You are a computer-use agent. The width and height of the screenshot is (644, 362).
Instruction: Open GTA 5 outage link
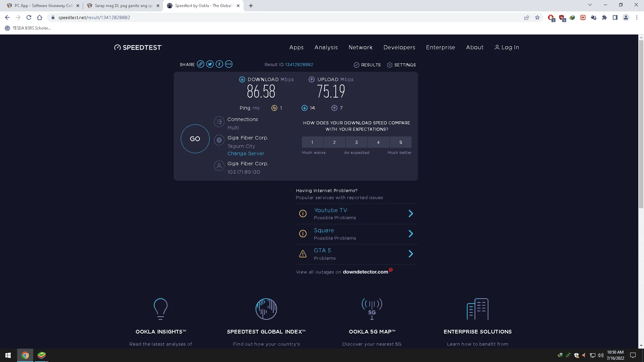pos(323,251)
